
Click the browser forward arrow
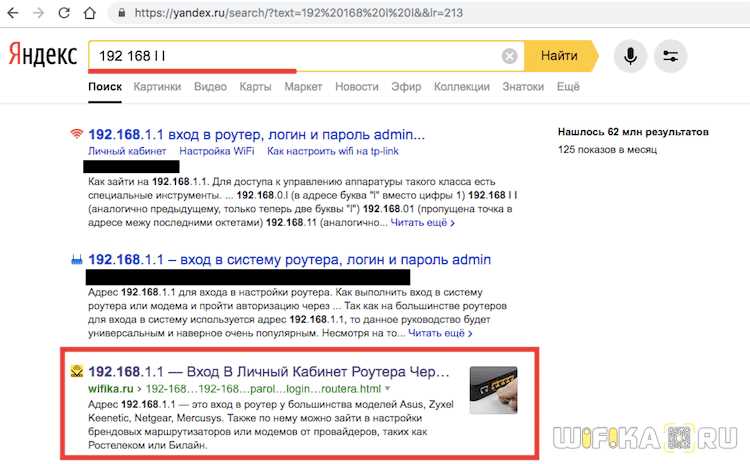38,13
